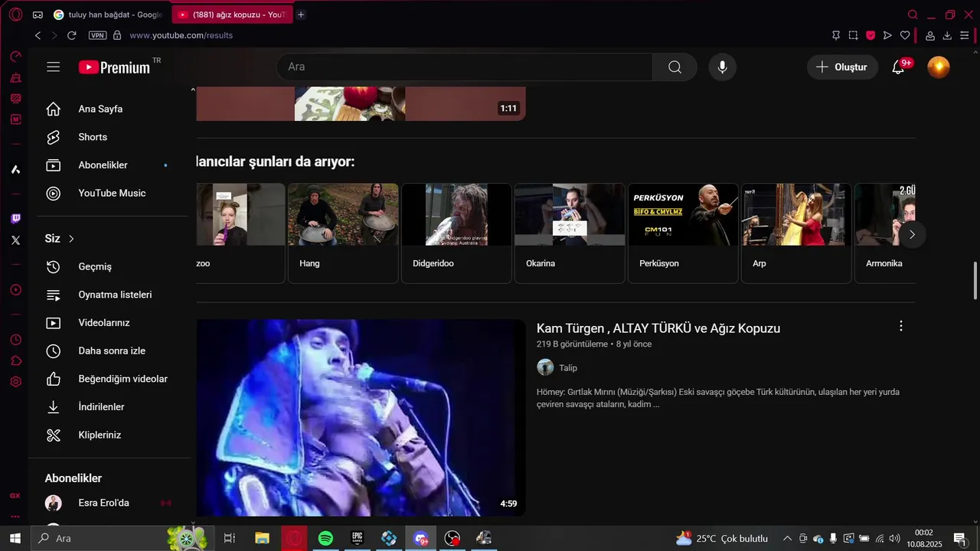Open Opera Flow send icon

pyautogui.click(x=887, y=35)
